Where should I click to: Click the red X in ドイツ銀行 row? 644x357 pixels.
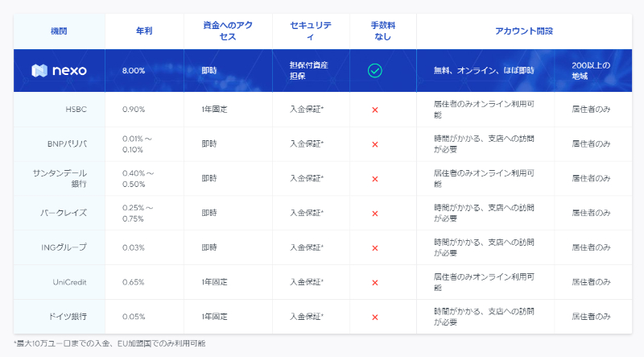pyautogui.click(x=374, y=317)
